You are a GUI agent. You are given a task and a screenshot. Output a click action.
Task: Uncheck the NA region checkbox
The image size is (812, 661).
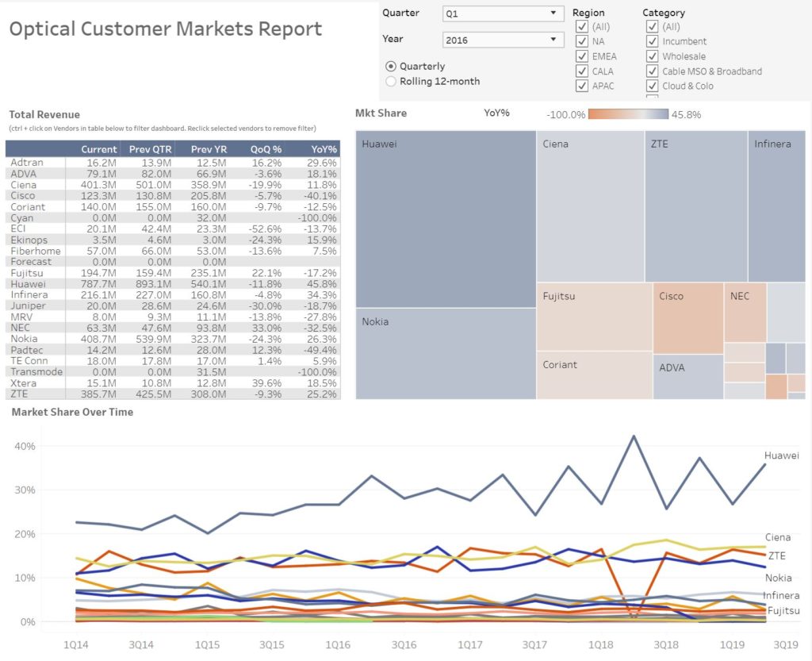(x=581, y=41)
